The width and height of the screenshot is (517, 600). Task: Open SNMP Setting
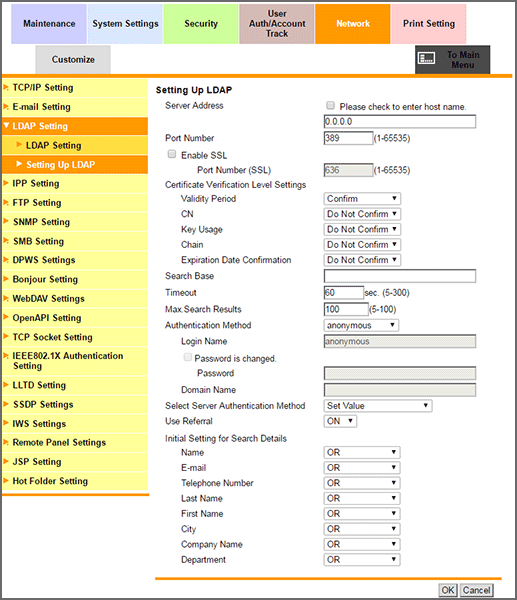(75, 222)
